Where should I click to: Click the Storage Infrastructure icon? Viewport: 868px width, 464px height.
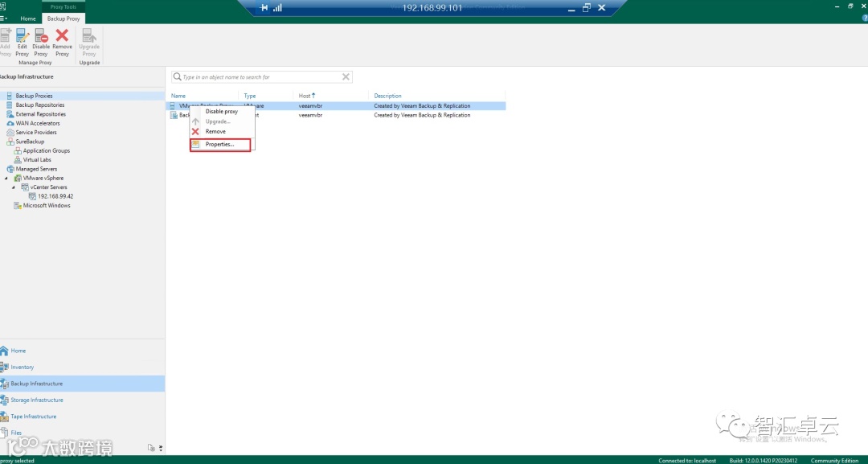[x=5, y=400]
